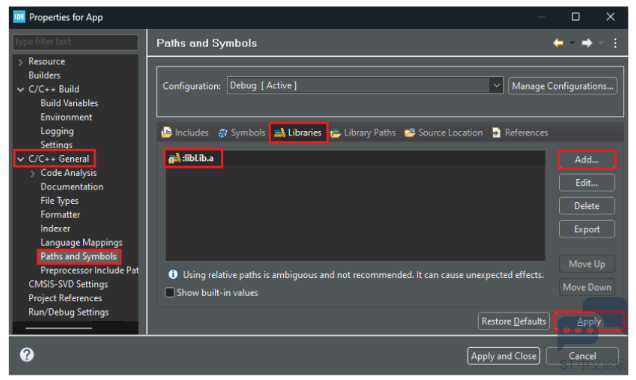This screenshot has width=636, height=380.
Task: Click the References tab icon
Action: pyautogui.click(x=496, y=133)
